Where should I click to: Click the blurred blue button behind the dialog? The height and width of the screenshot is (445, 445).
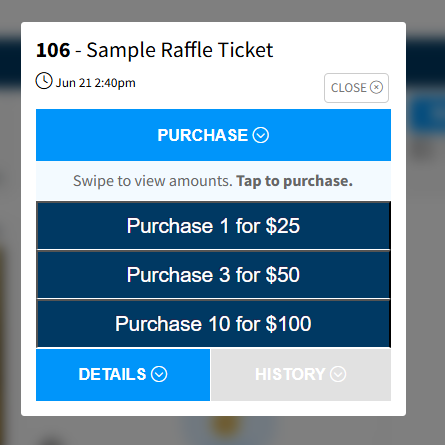(x=428, y=114)
